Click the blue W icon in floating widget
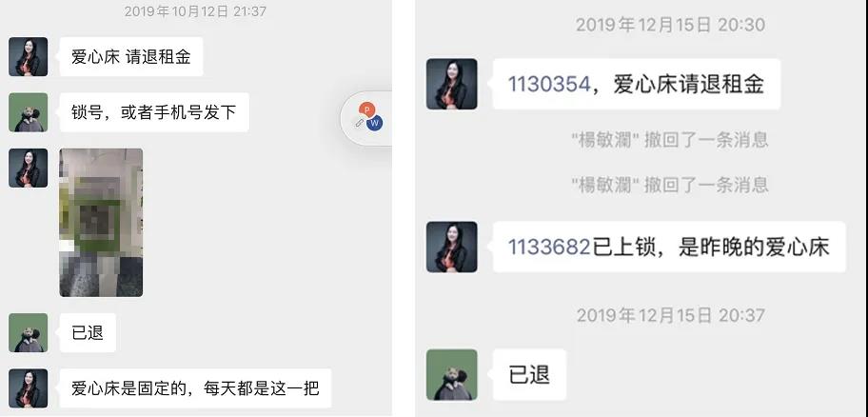This screenshot has width=868, height=417. tap(375, 123)
